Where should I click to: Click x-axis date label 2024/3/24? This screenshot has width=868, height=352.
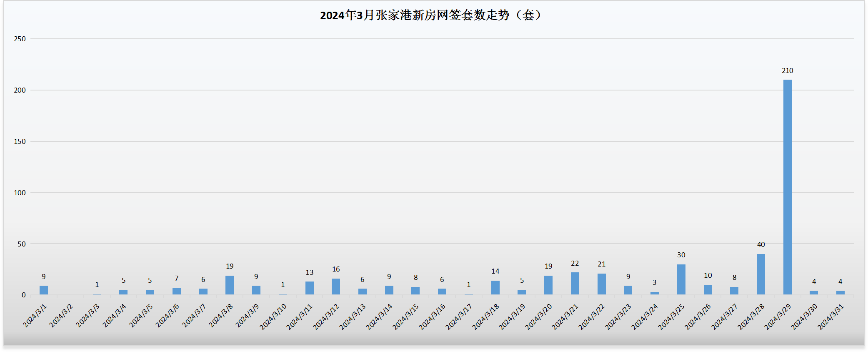coord(645,317)
